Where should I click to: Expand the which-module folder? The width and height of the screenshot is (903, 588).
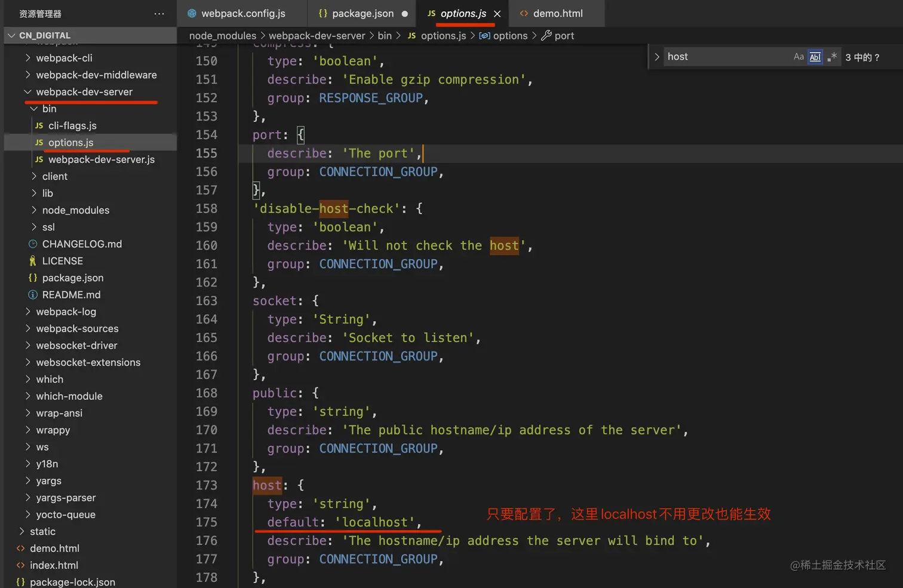point(69,396)
